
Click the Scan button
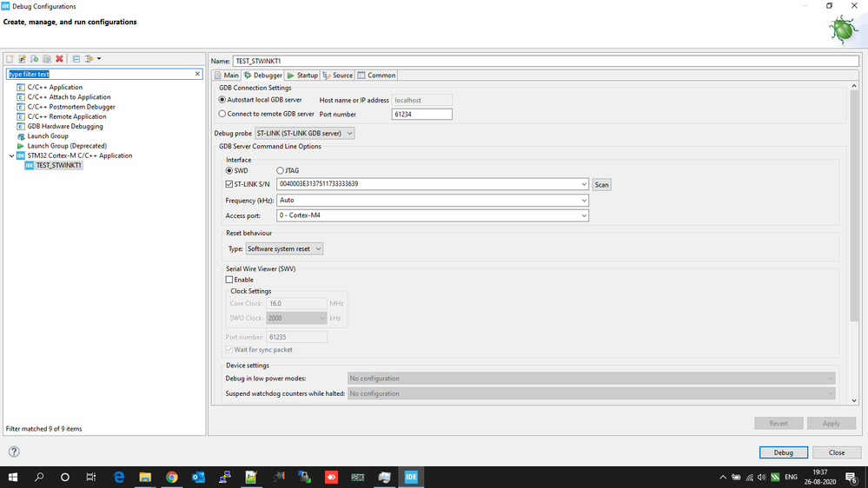602,185
